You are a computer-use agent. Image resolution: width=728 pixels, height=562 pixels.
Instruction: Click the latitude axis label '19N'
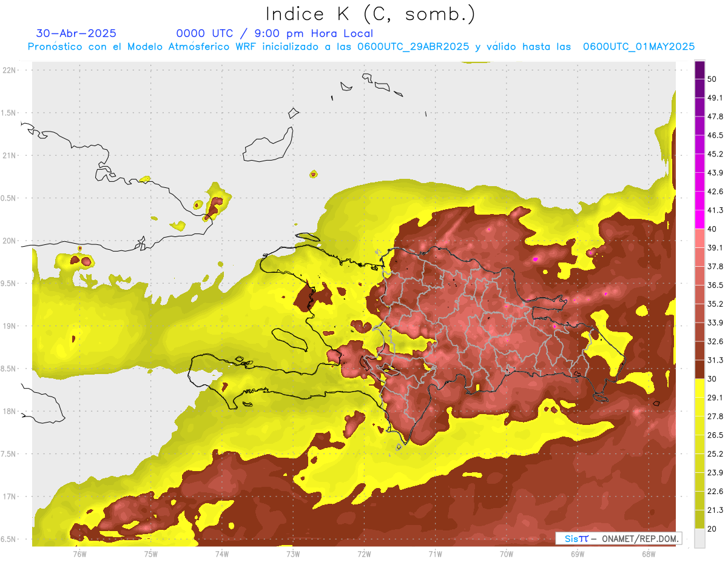point(10,326)
